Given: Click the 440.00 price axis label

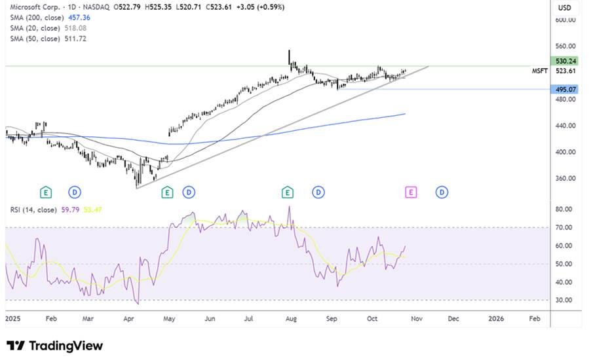Looking at the screenshot, I should [565, 126].
